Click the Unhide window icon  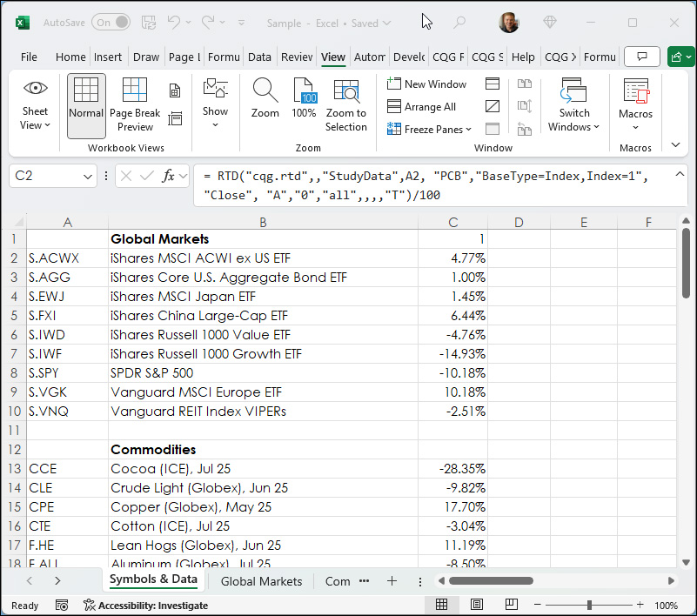click(x=493, y=129)
